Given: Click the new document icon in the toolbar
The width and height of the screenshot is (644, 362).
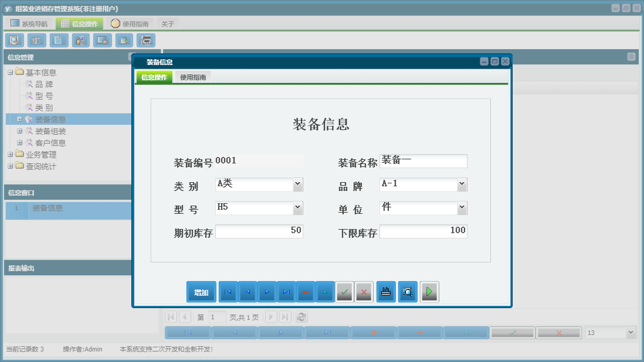Looking at the screenshot, I should point(58,40).
